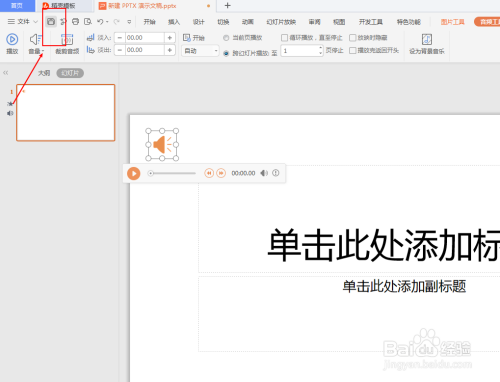Switch slide panel to 大纲 outline view

[x=44, y=73]
